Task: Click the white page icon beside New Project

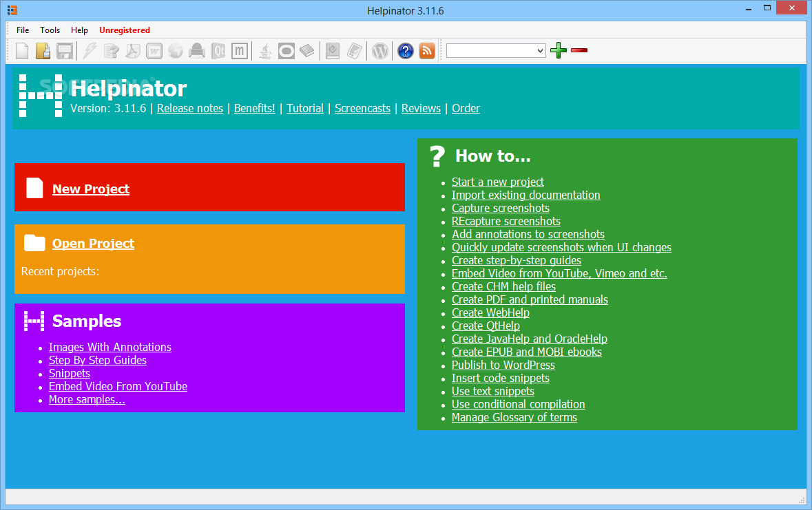Action: pyautogui.click(x=34, y=188)
